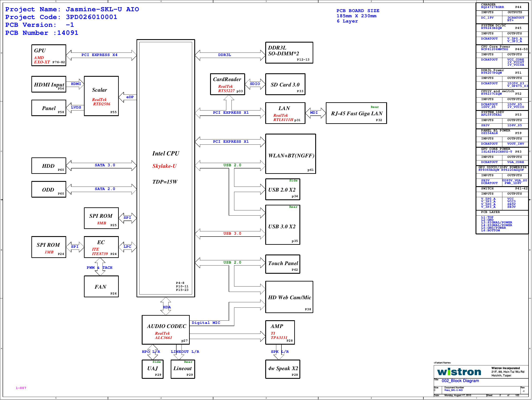Select the PCB BOARD SIZE heading
532x400 pixels.
[x=358, y=11]
